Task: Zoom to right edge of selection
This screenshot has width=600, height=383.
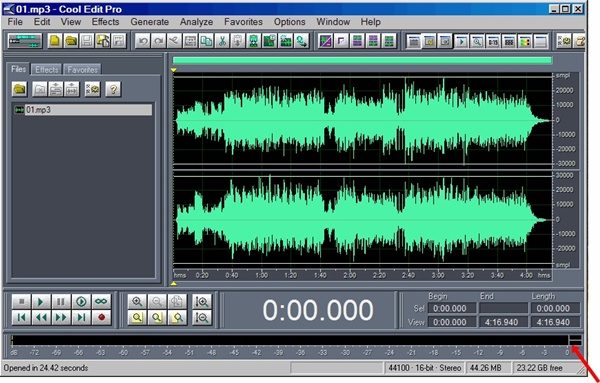Action: click(177, 318)
